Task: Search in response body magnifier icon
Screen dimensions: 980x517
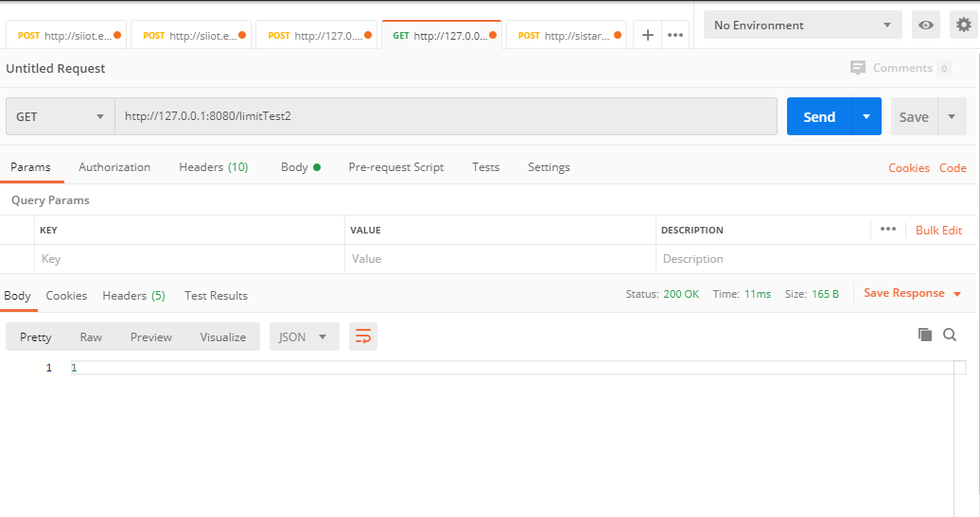Action: point(950,335)
